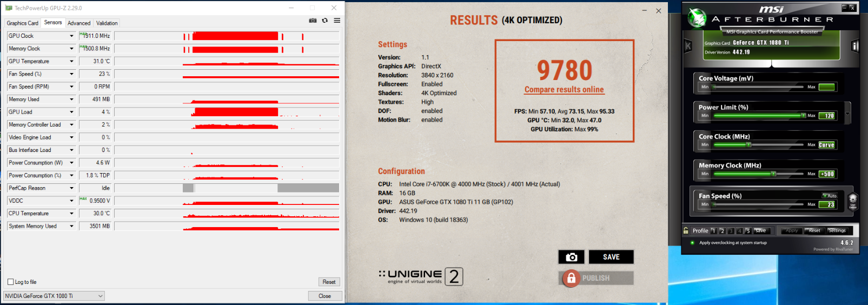The height and width of the screenshot is (305, 868).
Task: Open the GPU-Z hamburger menu icon
Action: point(337,21)
